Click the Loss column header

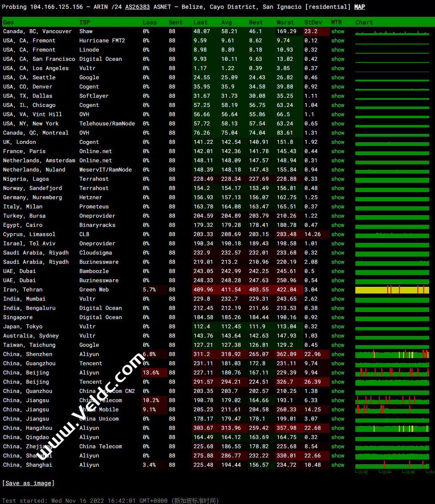click(x=150, y=22)
